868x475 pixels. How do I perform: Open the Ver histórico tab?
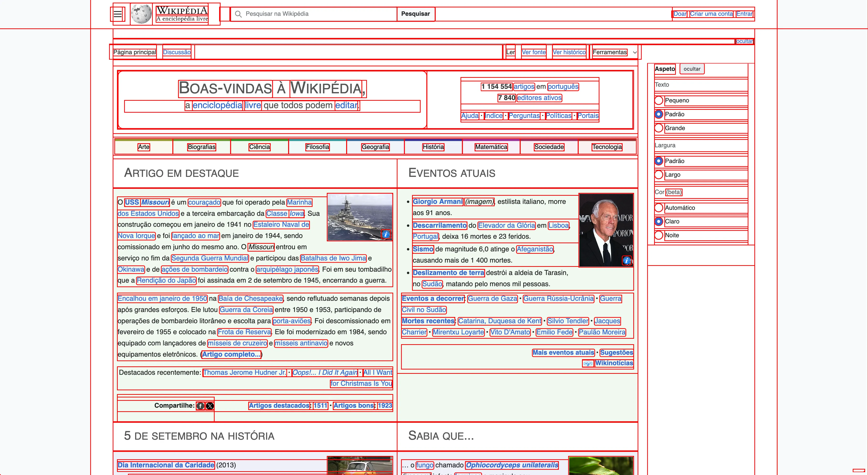click(x=569, y=52)
